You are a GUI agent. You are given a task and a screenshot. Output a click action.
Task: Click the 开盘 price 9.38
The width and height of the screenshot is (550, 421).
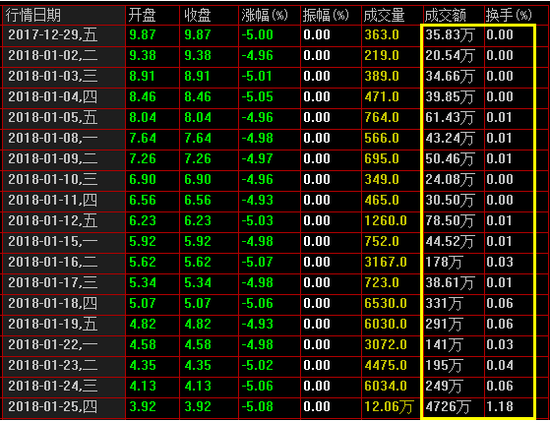(x=142, y=55)
